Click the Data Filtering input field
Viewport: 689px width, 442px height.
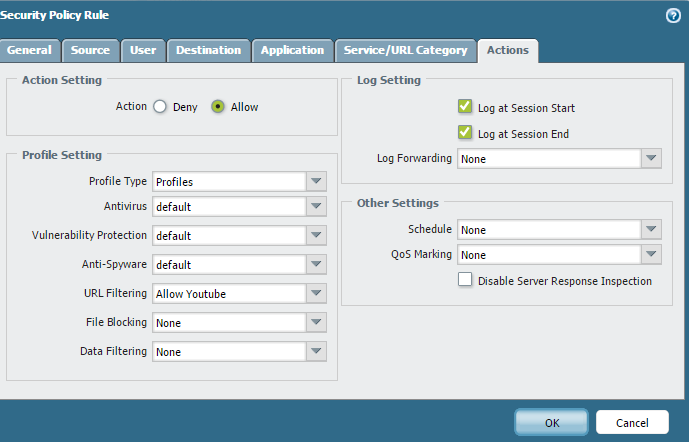[229, 352]
